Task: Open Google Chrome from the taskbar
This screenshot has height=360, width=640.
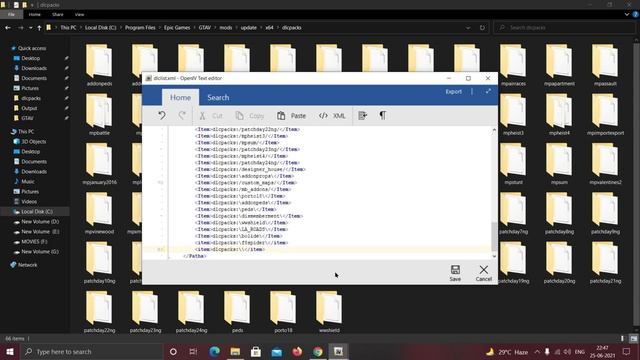Action: (318, 351)
